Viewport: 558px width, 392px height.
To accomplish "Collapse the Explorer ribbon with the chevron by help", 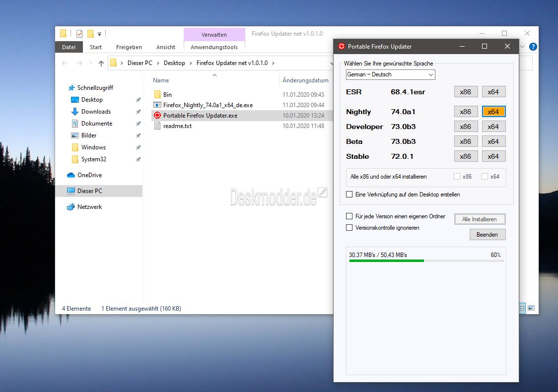I will pos(522,47).
